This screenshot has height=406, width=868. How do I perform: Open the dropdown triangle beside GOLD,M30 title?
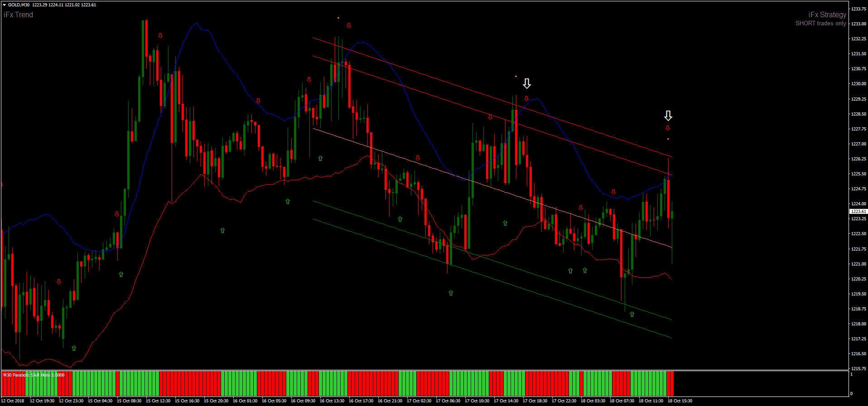click(5, 5)
